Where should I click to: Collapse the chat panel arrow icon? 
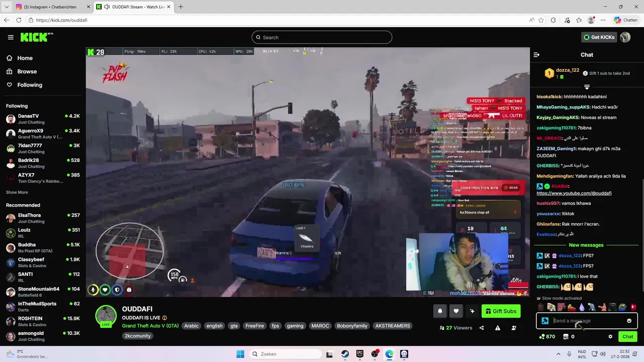coord(536,55)
